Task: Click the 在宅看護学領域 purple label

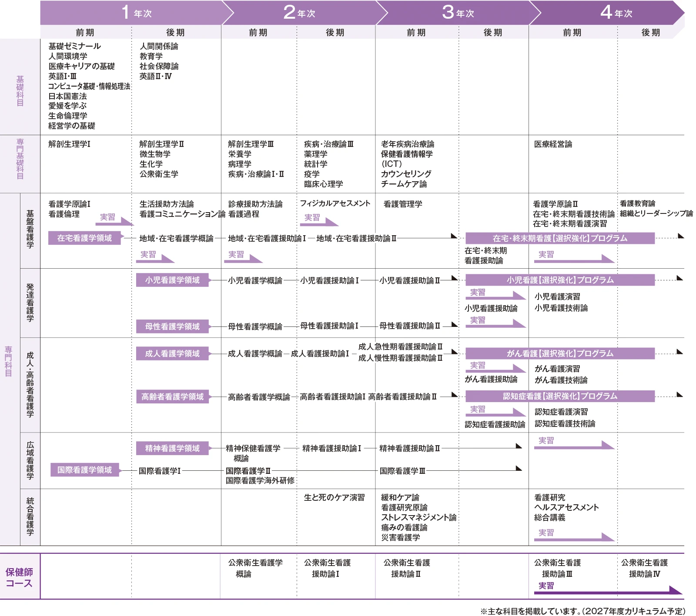Action: coord(84,238)
